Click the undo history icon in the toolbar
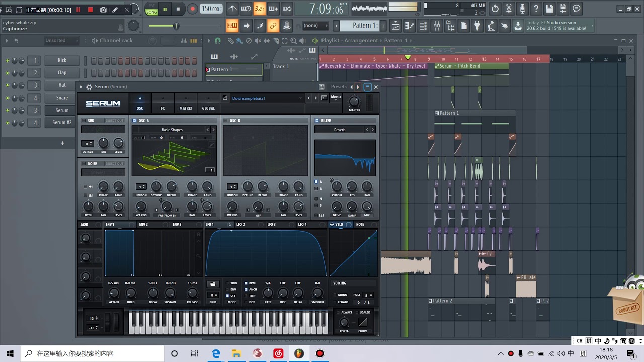 pyautogui.click(x=495, y=9)
